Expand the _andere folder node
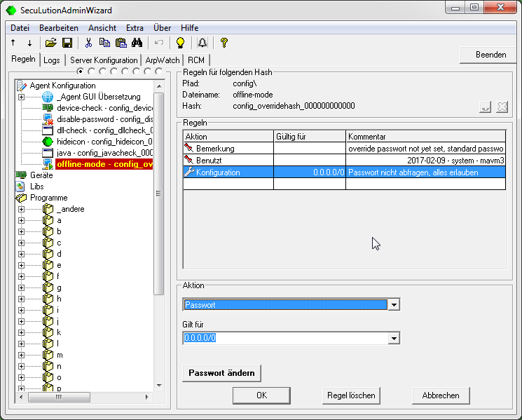This screenshot has width=522, height=420. (21, 209)
